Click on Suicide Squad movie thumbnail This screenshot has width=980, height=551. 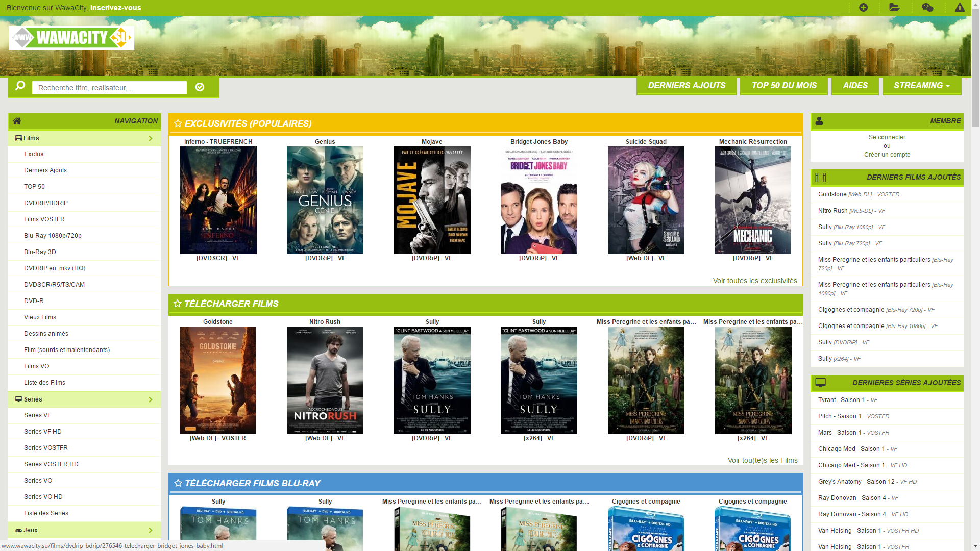pos(646,200)
